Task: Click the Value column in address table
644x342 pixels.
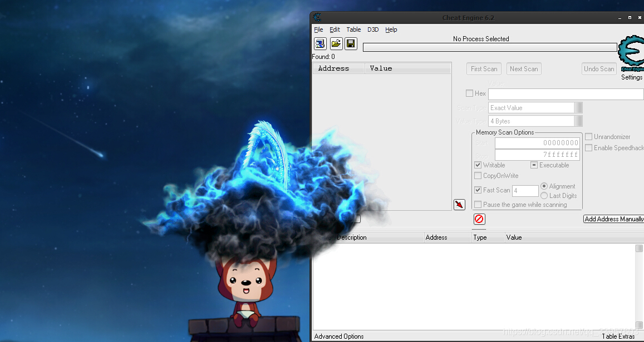Action: pyautogui.click(x=574, y=237)
